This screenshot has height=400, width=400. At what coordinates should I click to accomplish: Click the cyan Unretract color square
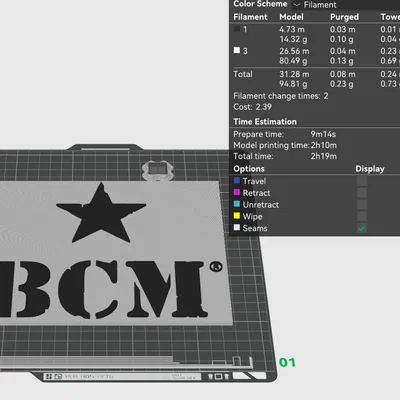coord(237,204)
